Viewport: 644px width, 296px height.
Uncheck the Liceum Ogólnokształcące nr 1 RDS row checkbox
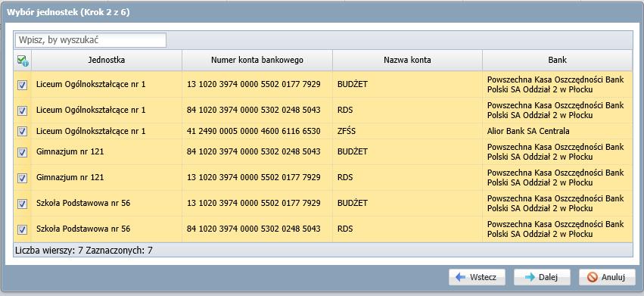pyautogui.click(x=23, y=111)
